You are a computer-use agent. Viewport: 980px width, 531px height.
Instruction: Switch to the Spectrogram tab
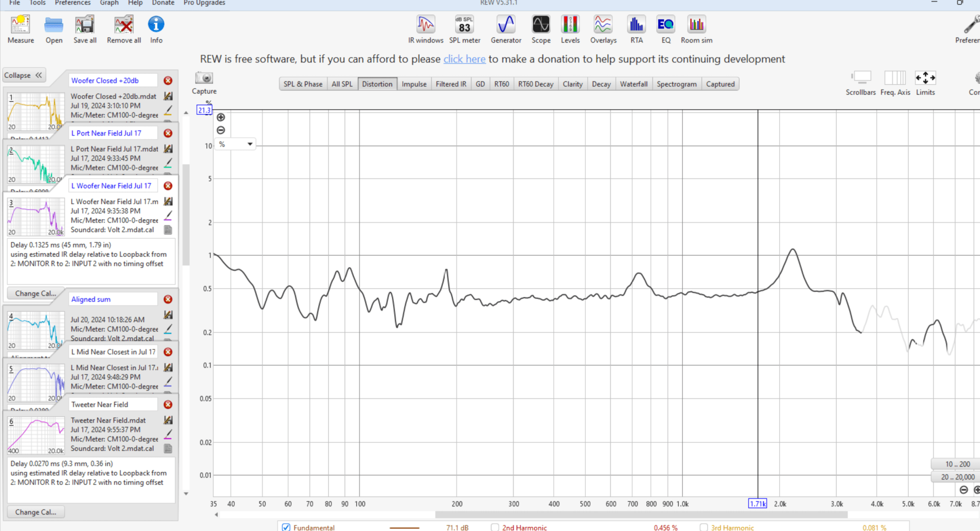[677, 84]
